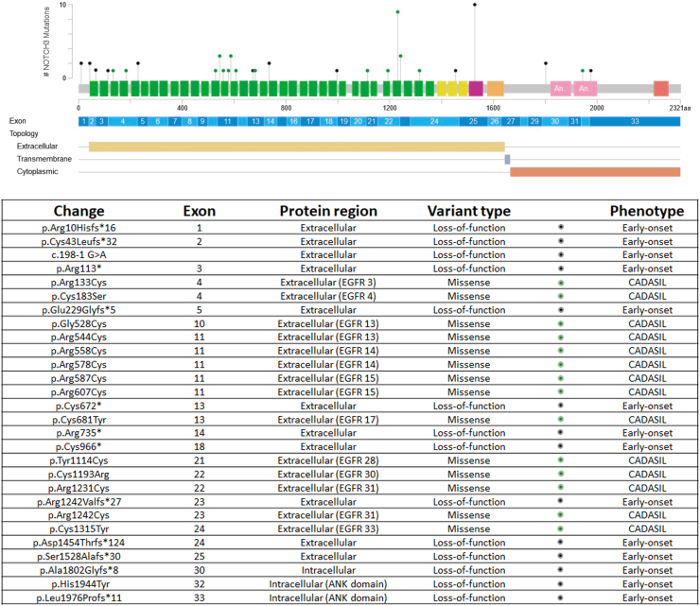
Task: Click green dot in p.Arg133Cys row
Action: click(x=562, y=281)
